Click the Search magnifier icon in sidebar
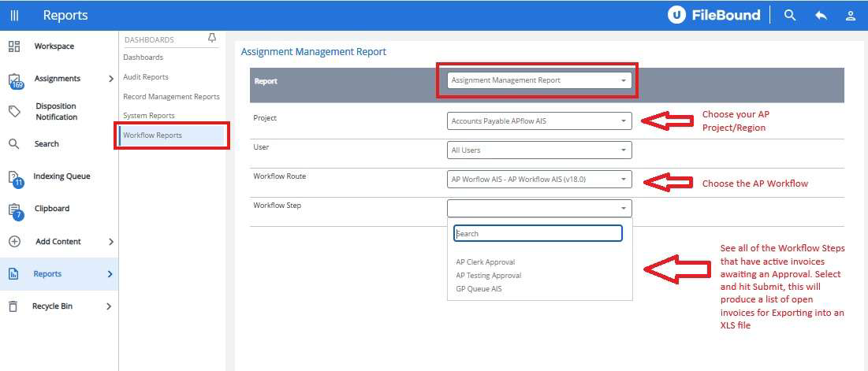 pyautogui.click(x=14, y=144)
